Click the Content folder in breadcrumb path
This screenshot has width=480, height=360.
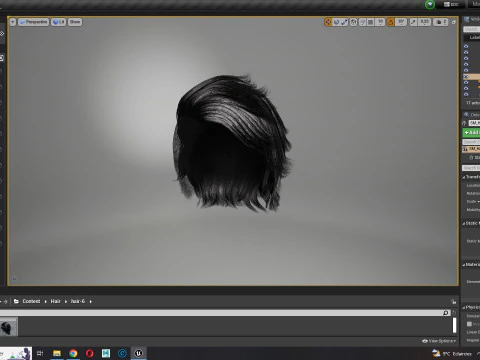31,301
